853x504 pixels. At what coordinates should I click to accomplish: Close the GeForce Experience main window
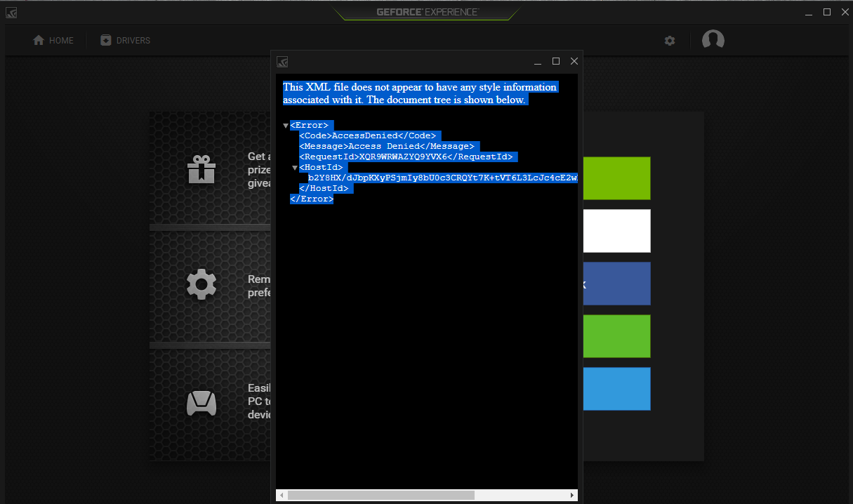(845, 13)
